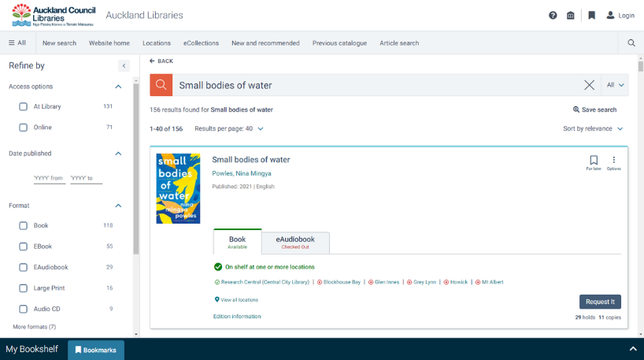Click the Small bodies of water book cover
The width and height of the screenshot is (644, 360).
pyautogui.click(x=178, y=188)
